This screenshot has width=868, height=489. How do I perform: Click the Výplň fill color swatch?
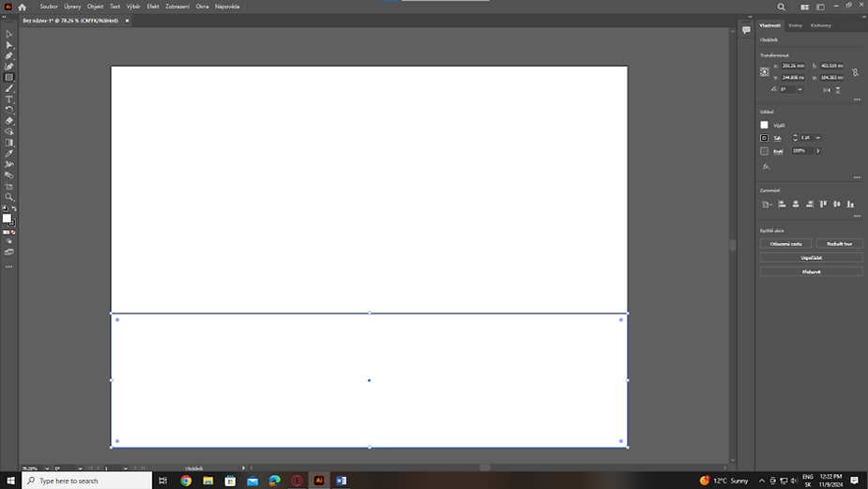[765, 125]
